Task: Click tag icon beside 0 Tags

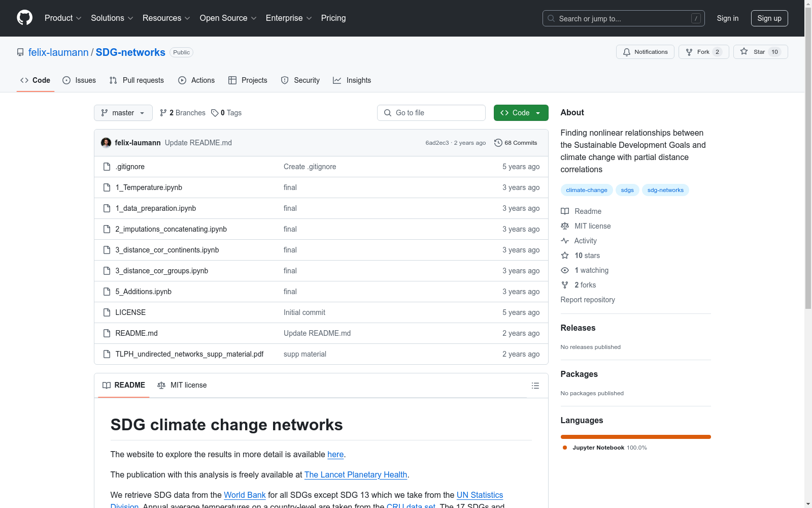Action: tap(215, 113)
